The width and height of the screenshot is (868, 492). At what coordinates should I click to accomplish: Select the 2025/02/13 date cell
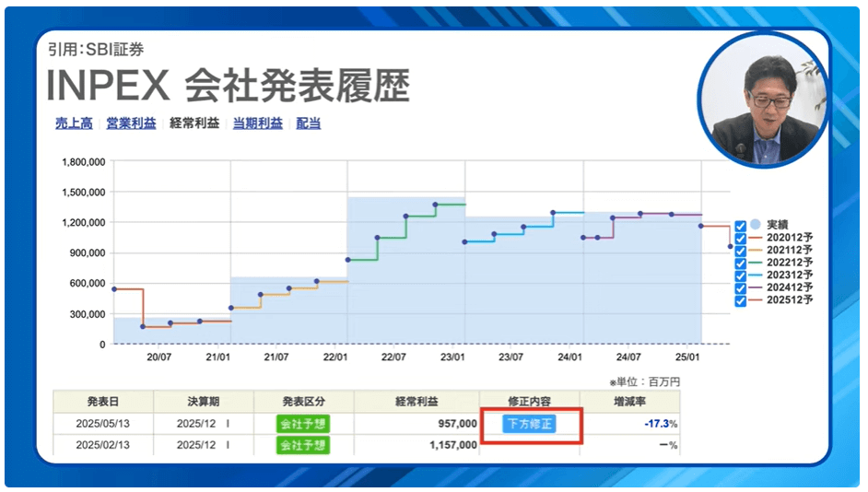pyautogui.click(x=103, y=445)
